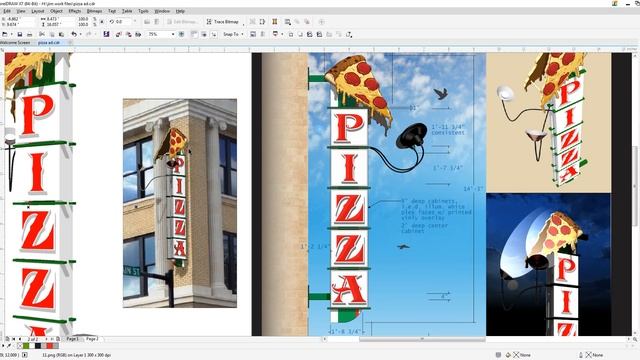The height and width of the screenshot is (360, 640).
Task: Click the Save icon
Action: coord(20,34)
